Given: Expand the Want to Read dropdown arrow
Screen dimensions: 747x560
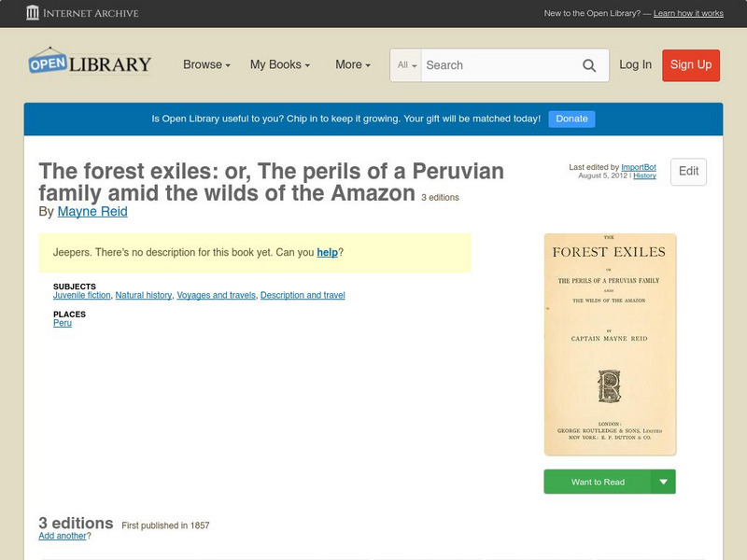Looking at the screenshot, I should (x=663, y=482).
